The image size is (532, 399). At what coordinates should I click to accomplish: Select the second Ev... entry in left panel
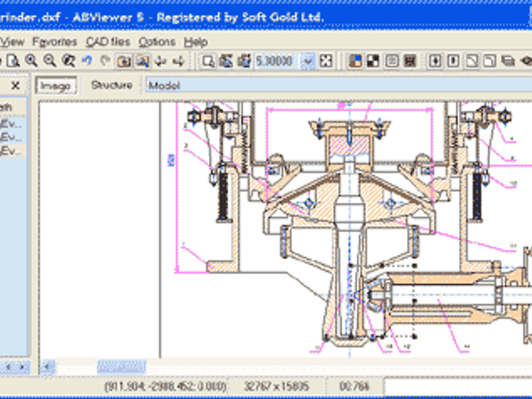pyautogui.click(x=12, y=137)
